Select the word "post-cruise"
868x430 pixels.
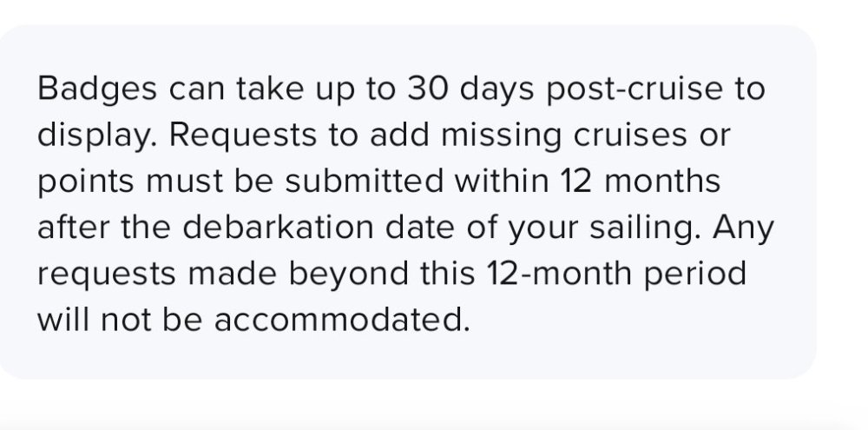pos(635,89)
